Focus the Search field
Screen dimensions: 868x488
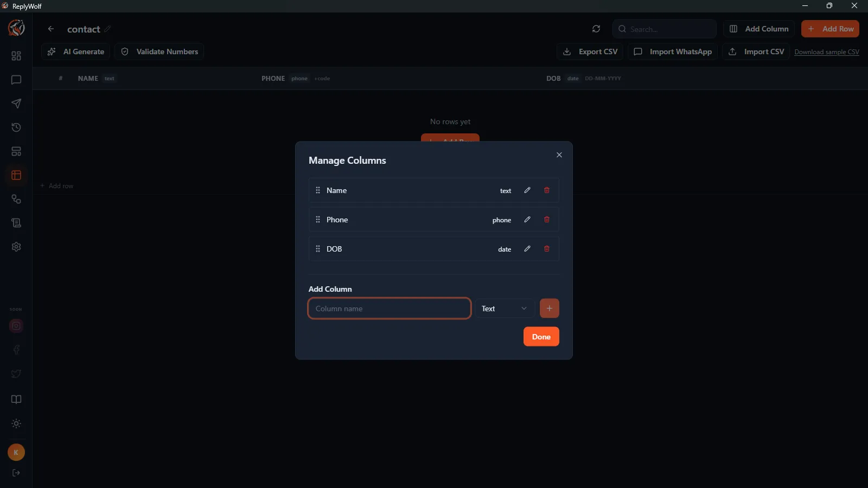[x=665, y=29]
